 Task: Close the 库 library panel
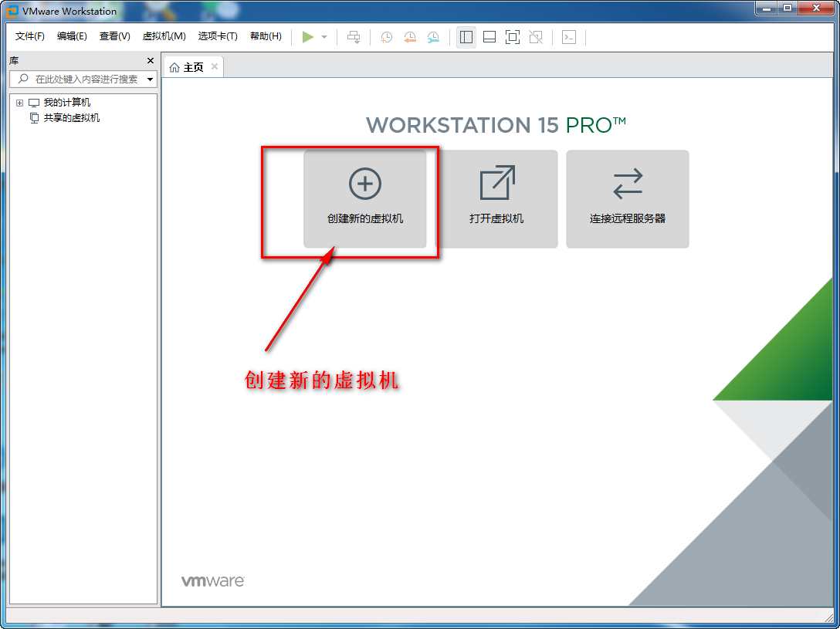[151, 60]
